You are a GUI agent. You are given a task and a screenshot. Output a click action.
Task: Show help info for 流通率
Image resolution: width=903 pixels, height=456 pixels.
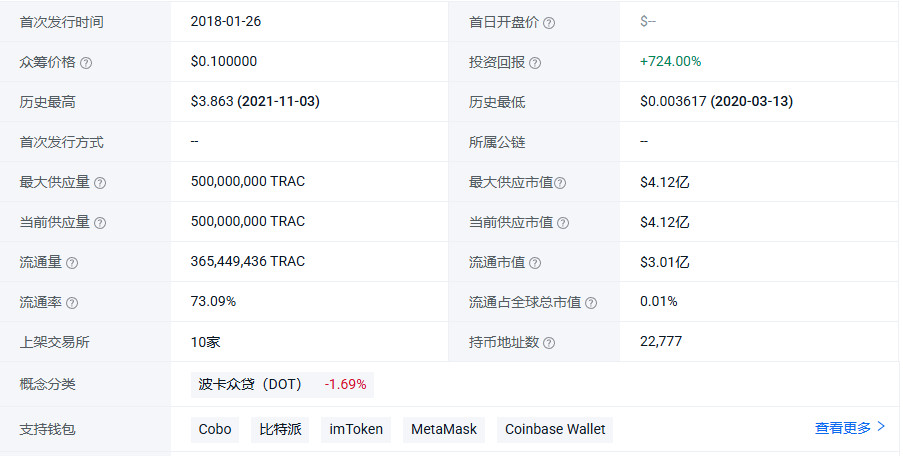pyautogui.click(x=72, y=303)
